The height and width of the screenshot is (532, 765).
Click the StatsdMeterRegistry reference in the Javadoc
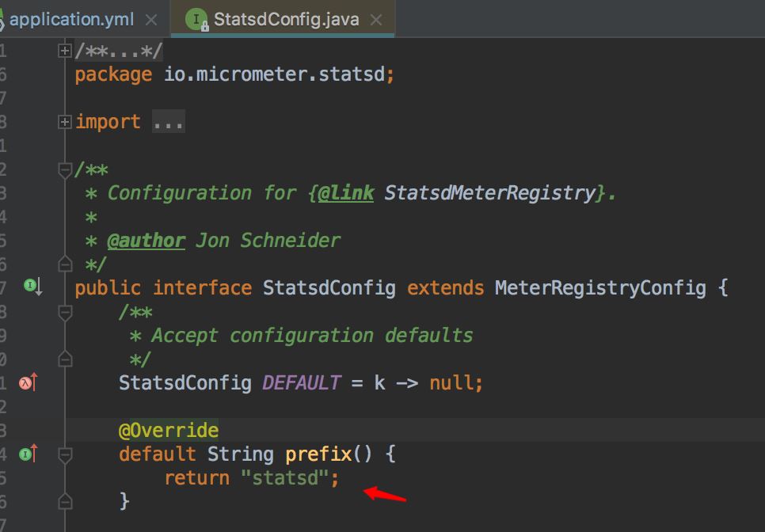pos(489,193)
